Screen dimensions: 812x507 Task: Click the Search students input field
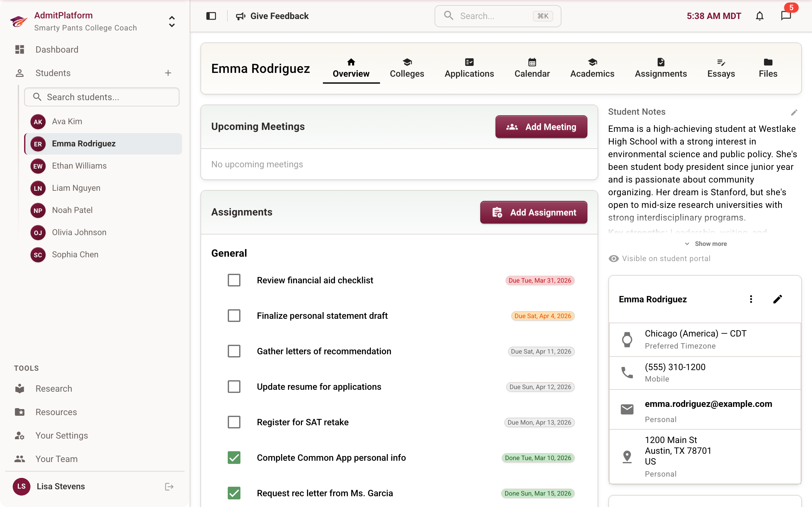[x=102, y=97]
